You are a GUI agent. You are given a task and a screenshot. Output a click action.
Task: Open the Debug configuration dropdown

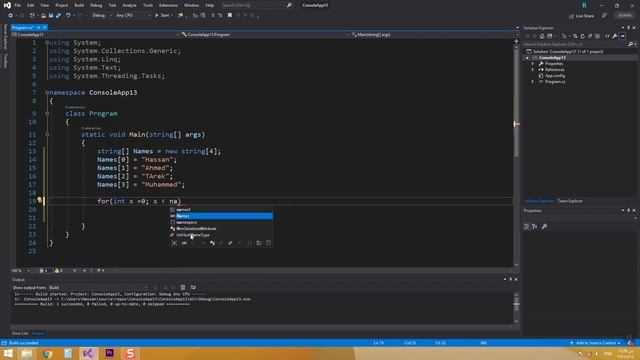[x=102, y=16]
